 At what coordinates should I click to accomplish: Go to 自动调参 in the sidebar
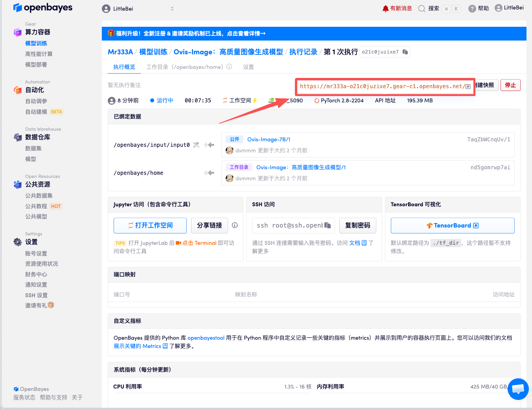(36, 101)
